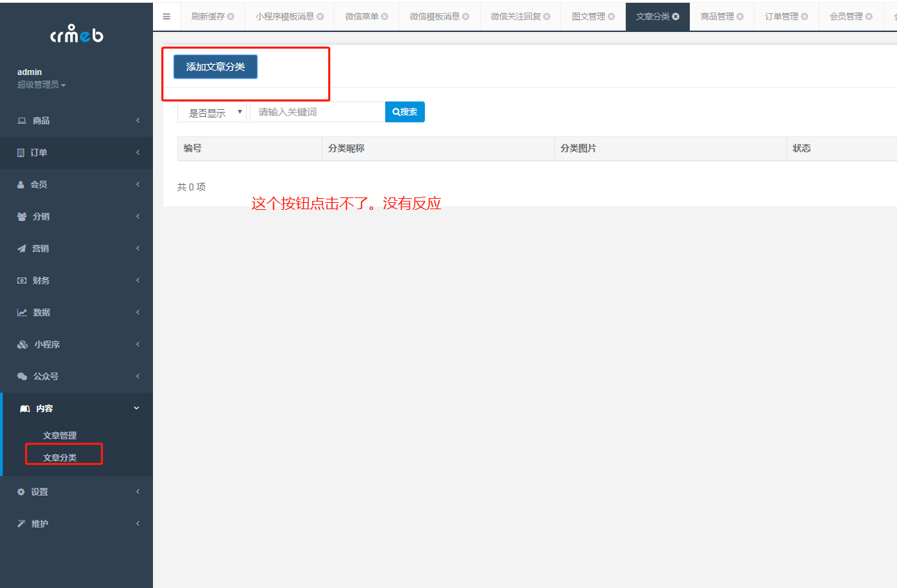This screenshot has width=897, height=588.
Task: Expand the 小程序 sidebar menu
Action: click(x=76, y=345)
